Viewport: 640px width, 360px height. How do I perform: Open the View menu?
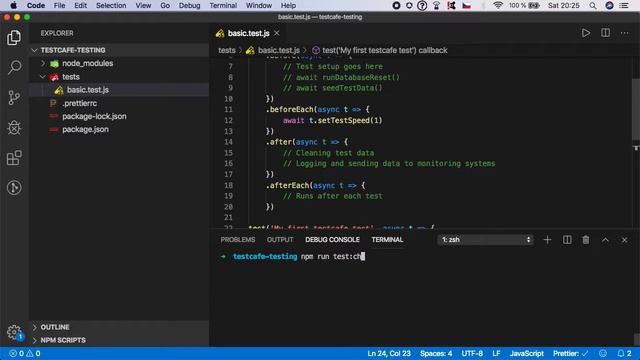tap(143, 6)
